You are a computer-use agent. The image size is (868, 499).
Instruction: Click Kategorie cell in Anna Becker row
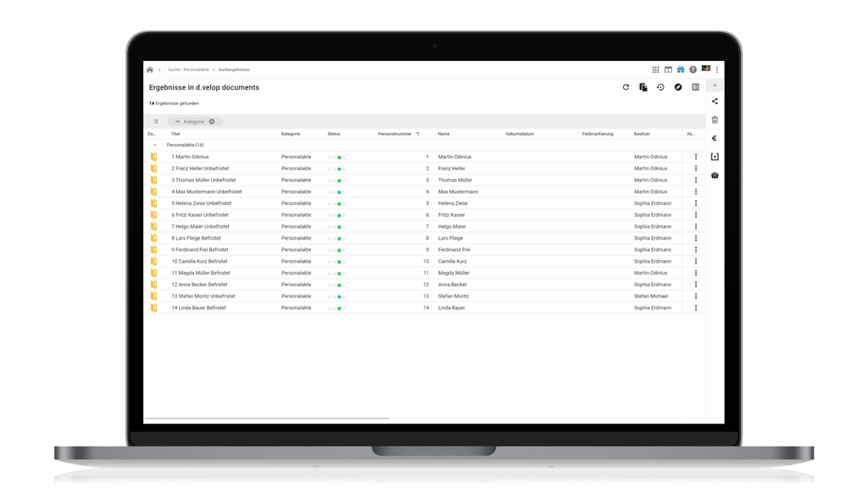pyautogui.click(x=296, y=285)
